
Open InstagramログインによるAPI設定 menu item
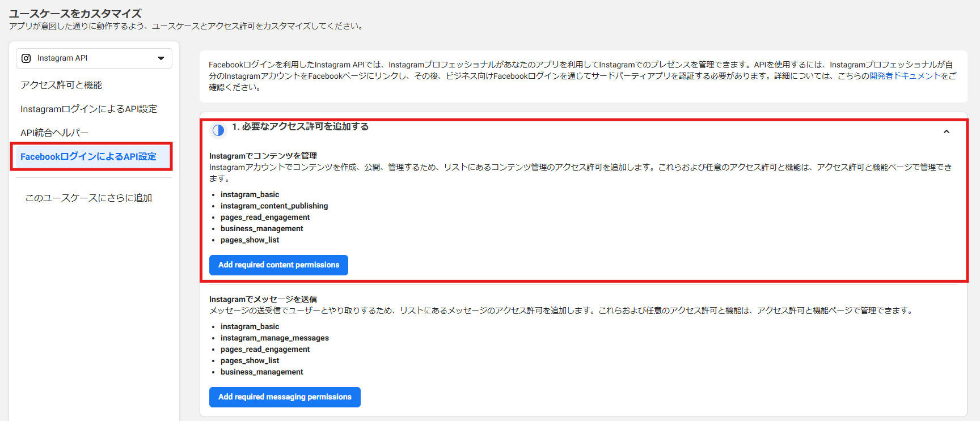click(89, 109)
